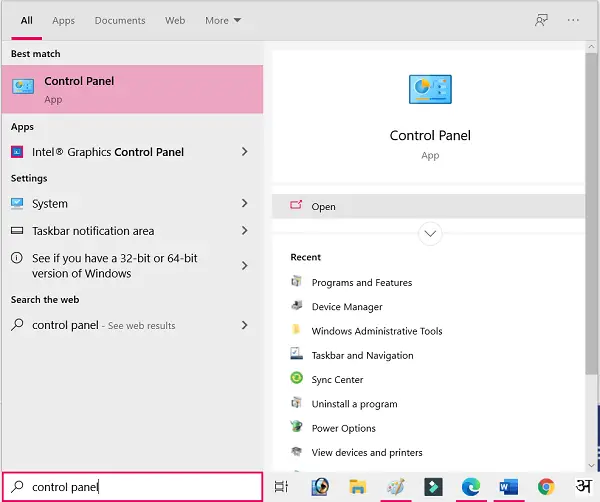Click the scrollbar up arrow
600x502 pixels.
pyautogui.click(x=591, y=47)
